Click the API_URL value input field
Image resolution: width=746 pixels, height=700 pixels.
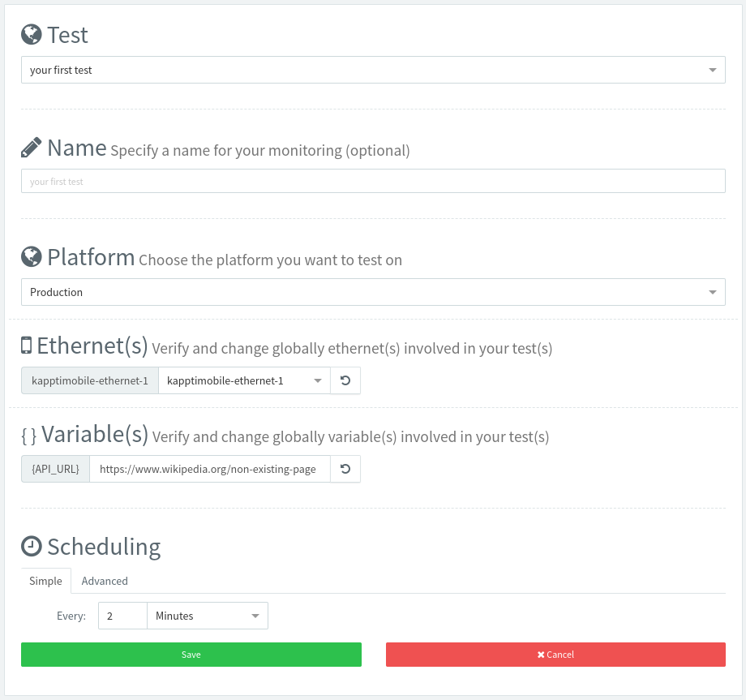(x=209, y=469)
